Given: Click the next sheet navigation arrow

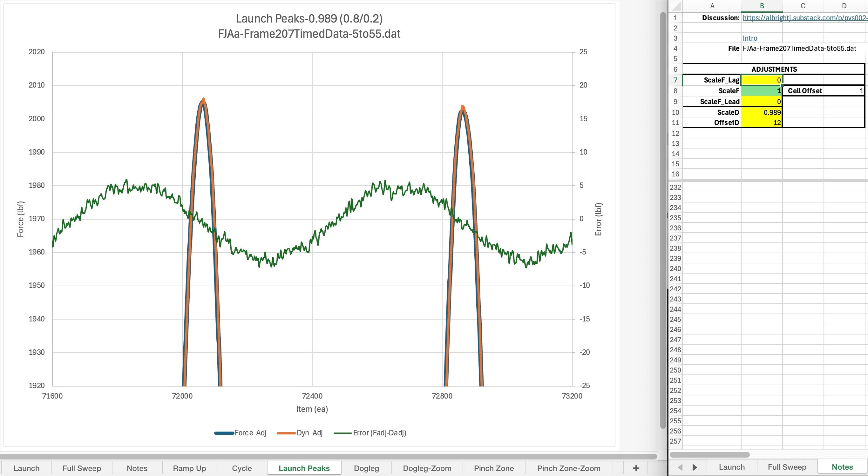Looking at the screenshot, I should pos(695,467).
